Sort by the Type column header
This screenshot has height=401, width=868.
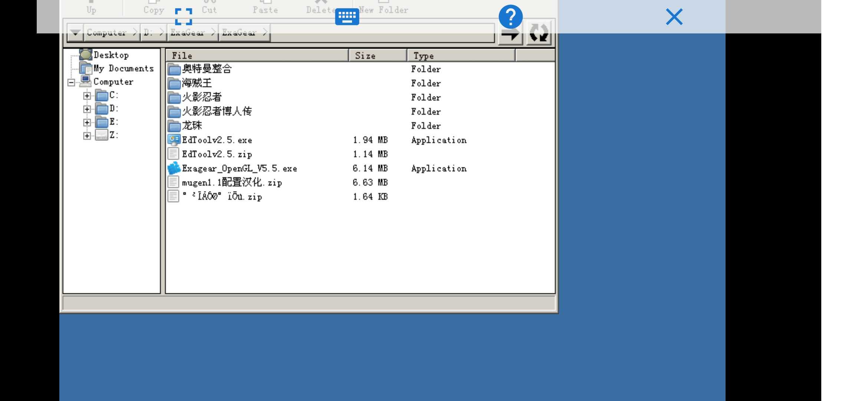coord(461,56)
